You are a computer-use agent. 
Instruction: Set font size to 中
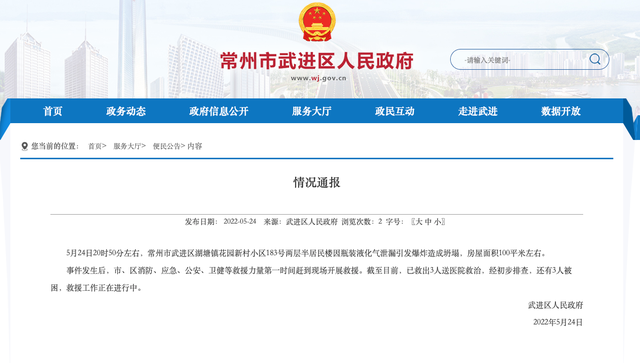pyautogui.click(x=428, y=222)
